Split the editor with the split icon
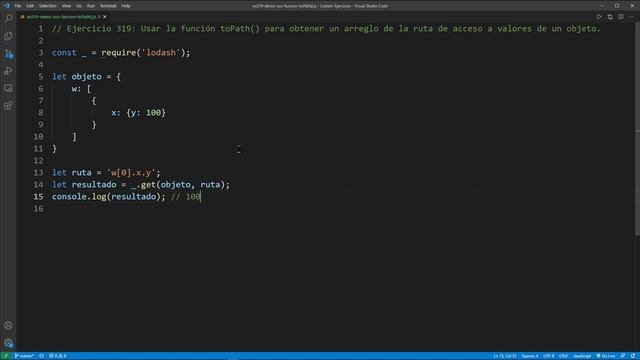Image resolution: width=640 pixels, height=360 pixels. tap(621, 17)
